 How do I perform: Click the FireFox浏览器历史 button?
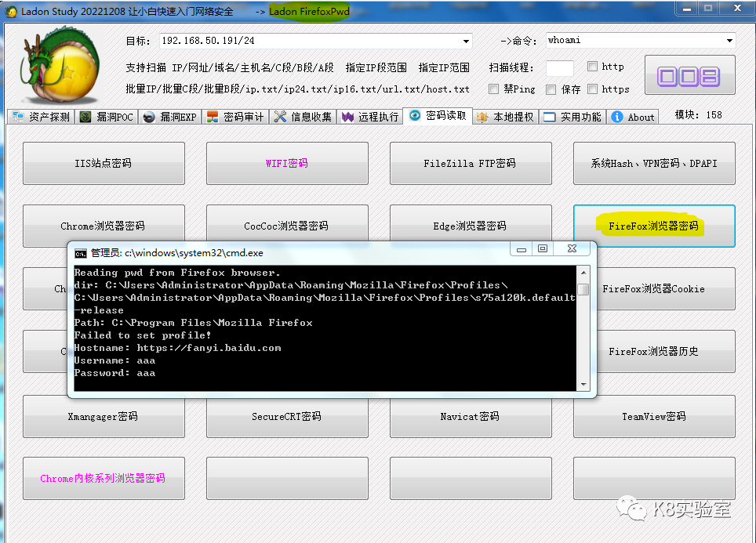coord(666,351)
